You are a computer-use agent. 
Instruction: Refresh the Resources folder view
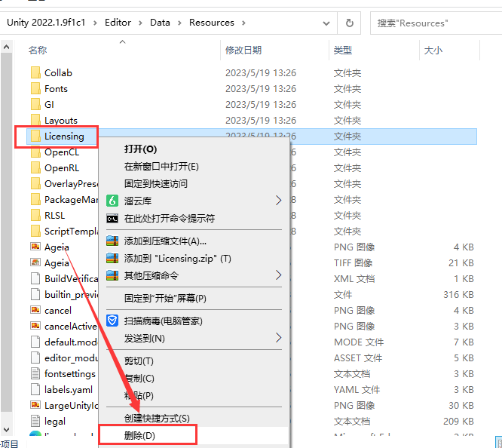click(x=349, y=23)
